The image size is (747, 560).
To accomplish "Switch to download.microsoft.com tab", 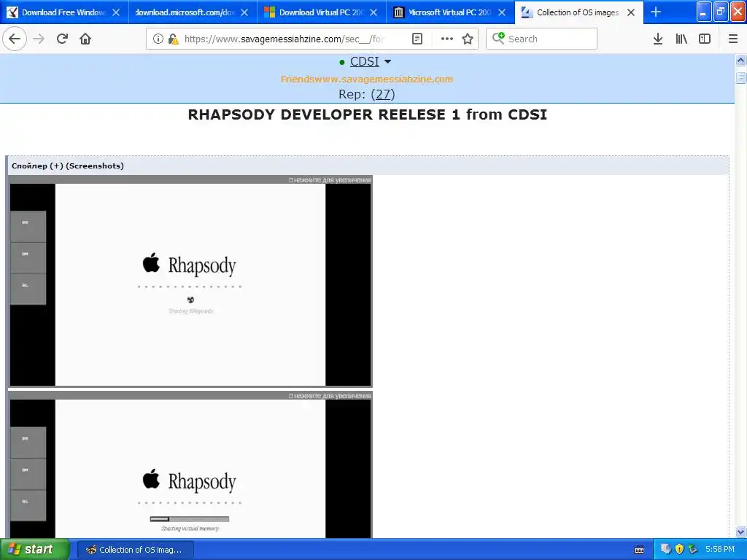I will point(193,12).
